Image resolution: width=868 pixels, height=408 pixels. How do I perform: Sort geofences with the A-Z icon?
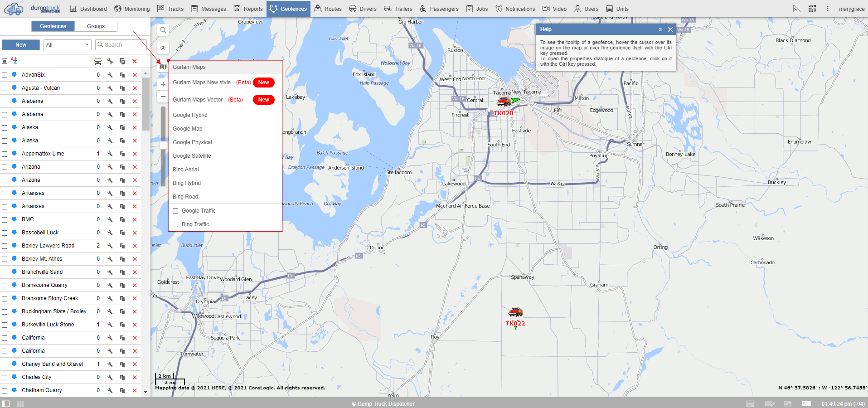(x=14, y=61)
